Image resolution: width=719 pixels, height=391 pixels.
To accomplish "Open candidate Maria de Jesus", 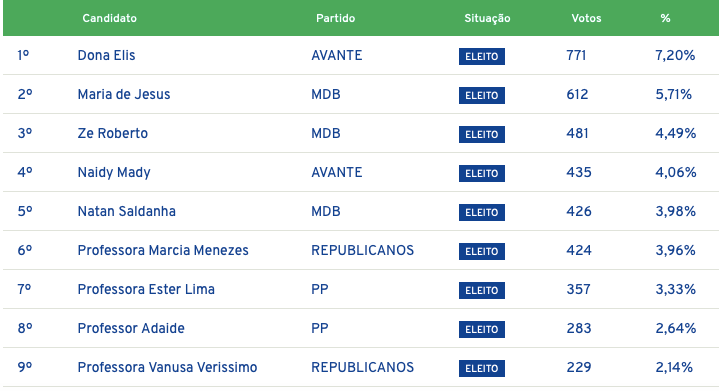I will [x=124, y=94].
